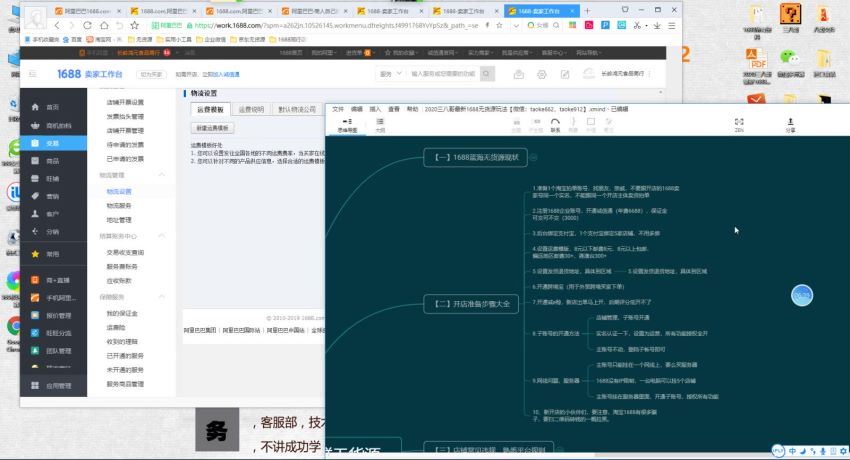Image resolution: width=850 pixels, height=460 pixels.
Task: Open 旺铺 in the dark sidebar
Action: tap(53, 179)
